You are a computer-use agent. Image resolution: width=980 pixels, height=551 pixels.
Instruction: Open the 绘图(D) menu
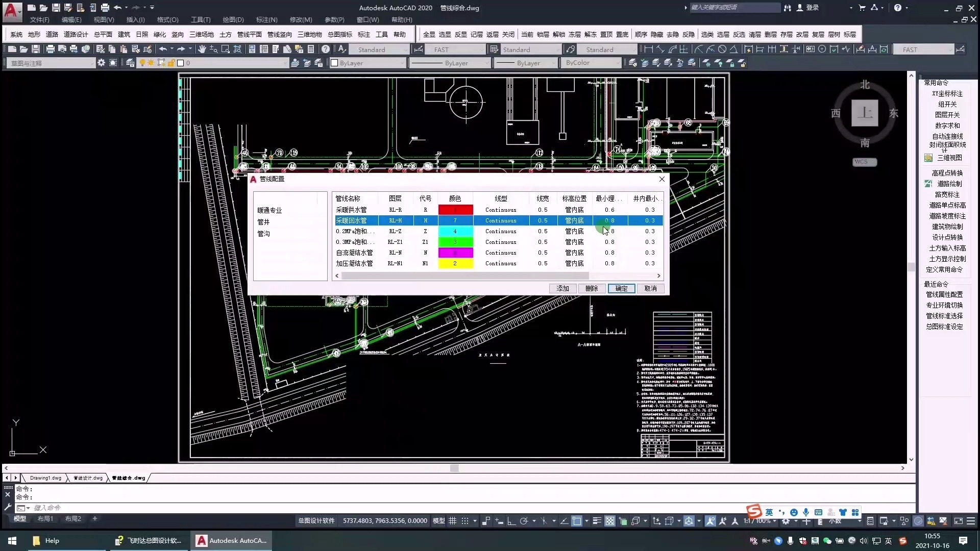pos(233,19)
